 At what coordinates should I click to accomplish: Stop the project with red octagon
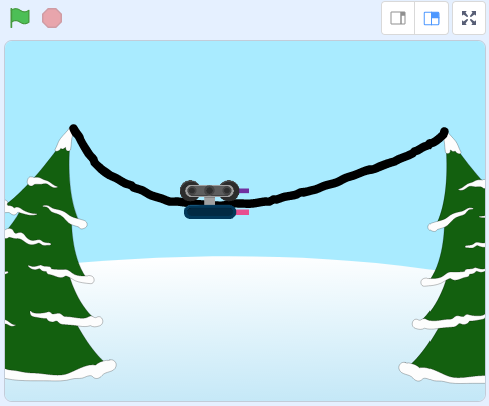point(52,18)
